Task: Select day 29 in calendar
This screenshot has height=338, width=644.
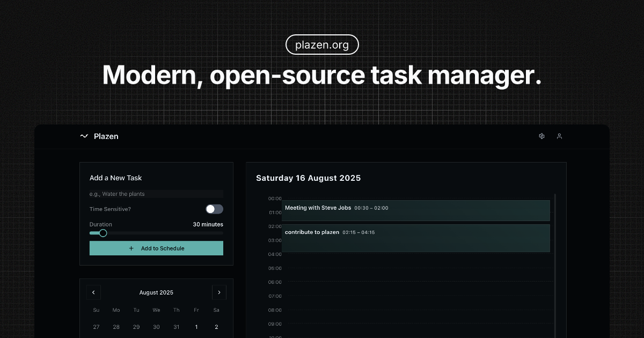Action: click(136, 327)
